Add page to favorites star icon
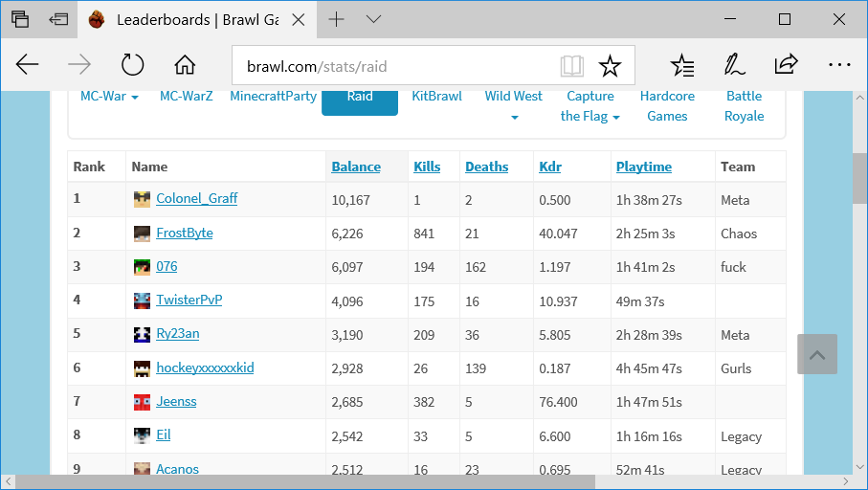 coord(610,66)
